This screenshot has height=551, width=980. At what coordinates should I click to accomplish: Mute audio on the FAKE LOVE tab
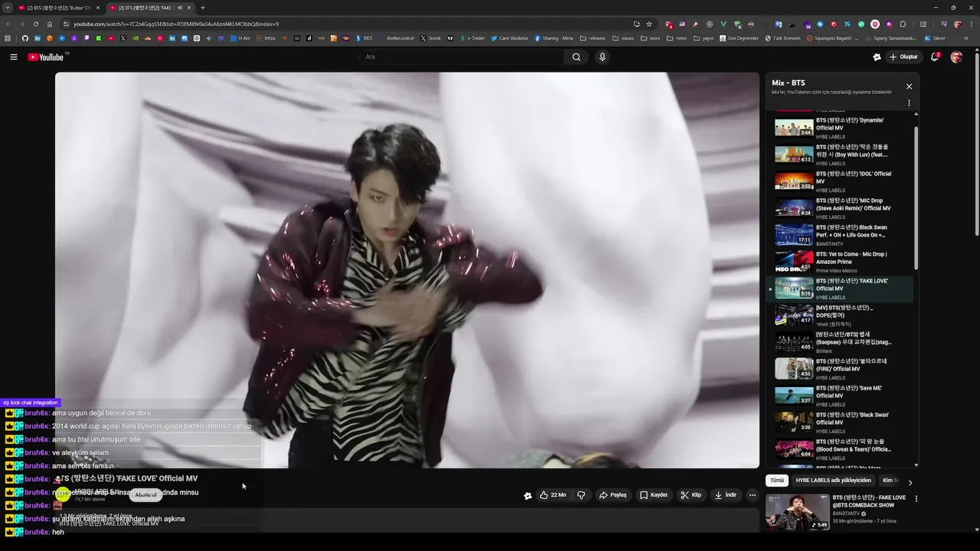tap(179, 8)
